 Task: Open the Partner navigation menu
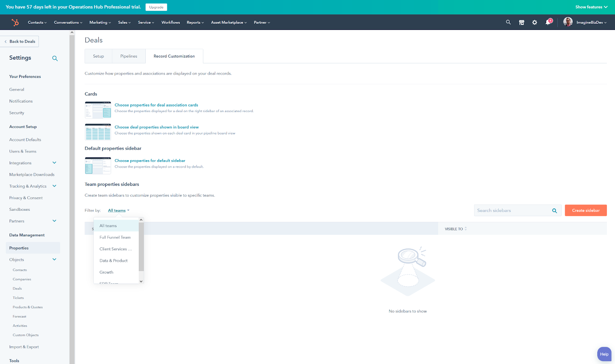[262, 22]
